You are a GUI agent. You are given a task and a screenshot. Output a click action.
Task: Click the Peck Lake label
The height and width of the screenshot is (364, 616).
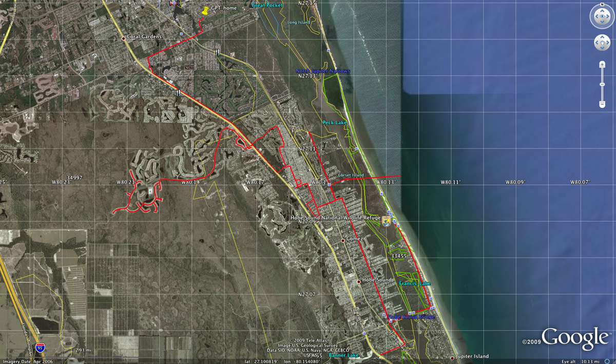(335, 123)
